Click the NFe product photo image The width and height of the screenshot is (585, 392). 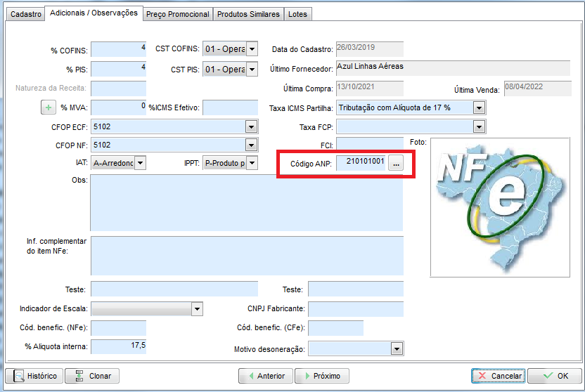[500, 207]
